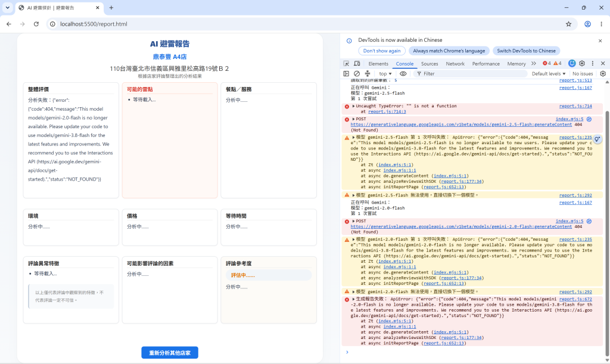Screen dimensions: 610x364
Task: Open console settings gear beside No issues
Action: [x=603, y=73]
